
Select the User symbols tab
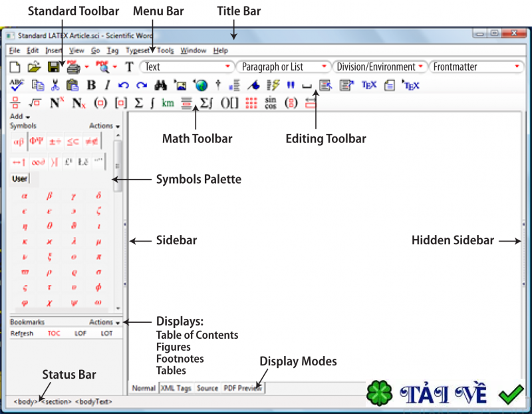(20, 178)
